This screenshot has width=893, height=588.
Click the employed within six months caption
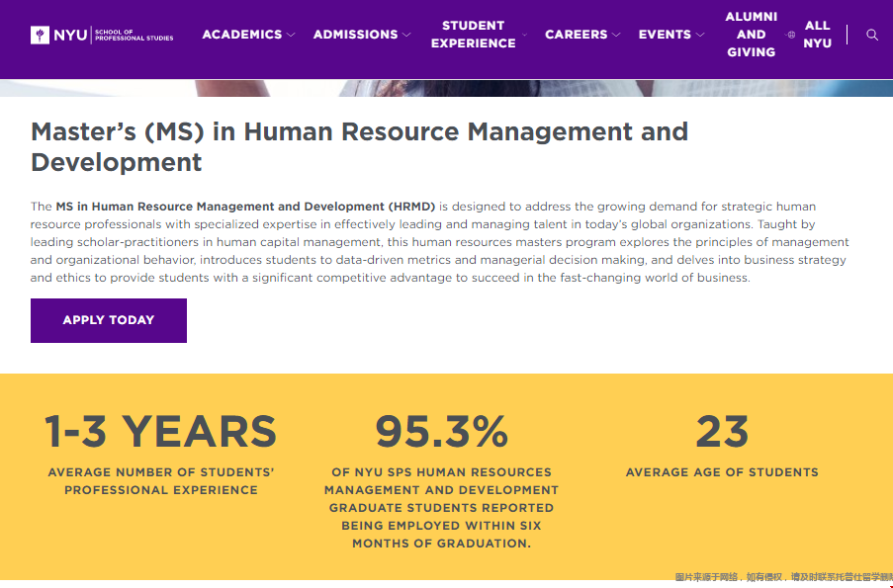[x=441, y=508]
